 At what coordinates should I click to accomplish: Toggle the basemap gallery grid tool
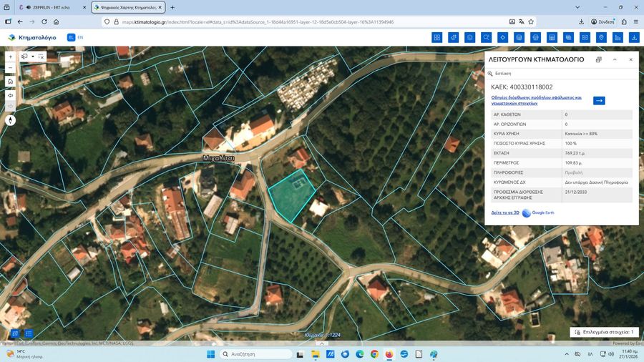point(436,37)
